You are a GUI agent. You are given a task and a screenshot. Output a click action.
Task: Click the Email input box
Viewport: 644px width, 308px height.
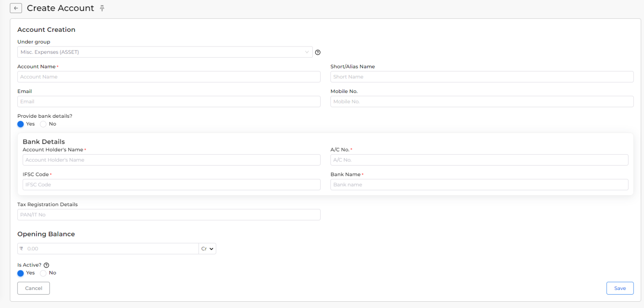tap(169, 101)
